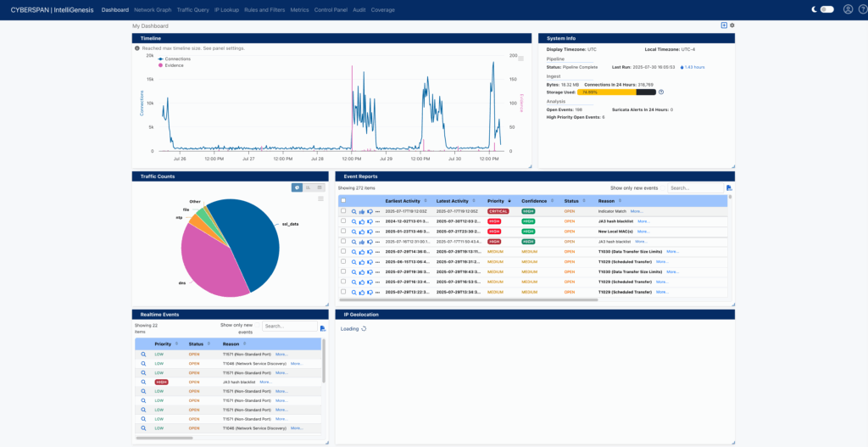This screenshot has width=868, height=447.
Task: Go to the IP Lookup tab
Action: pyautogui.click(x=226, y=9)
